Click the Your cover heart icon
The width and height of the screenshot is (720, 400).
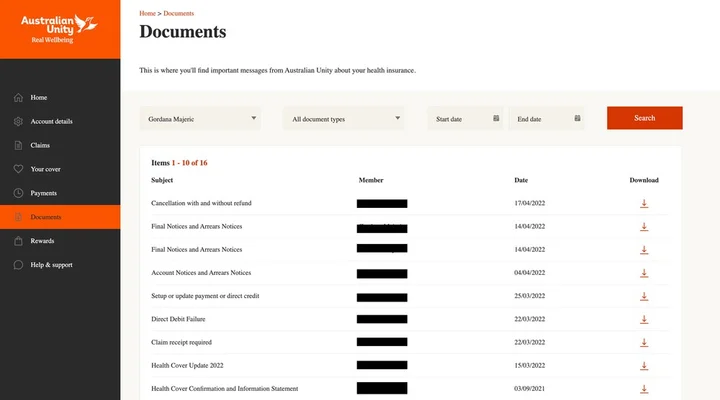coord(18,169)
